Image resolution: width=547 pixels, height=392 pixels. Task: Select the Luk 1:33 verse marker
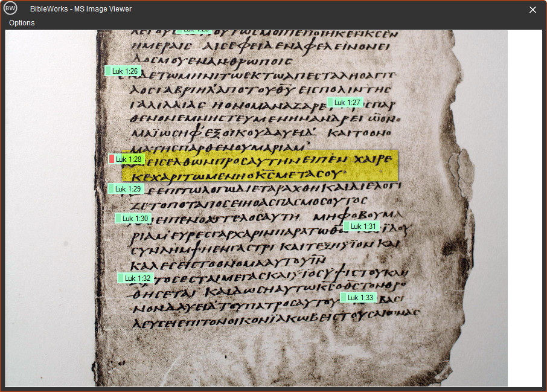(x=358, y=297)
